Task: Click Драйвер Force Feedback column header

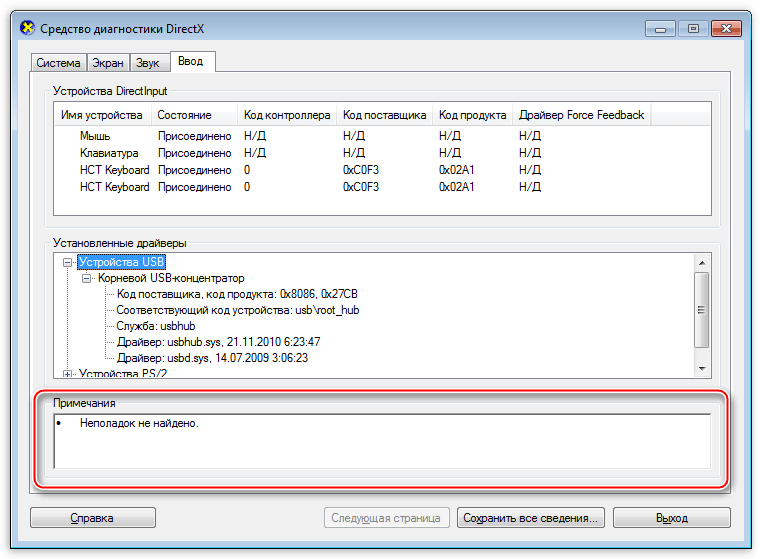Action: tap(582, 115)
